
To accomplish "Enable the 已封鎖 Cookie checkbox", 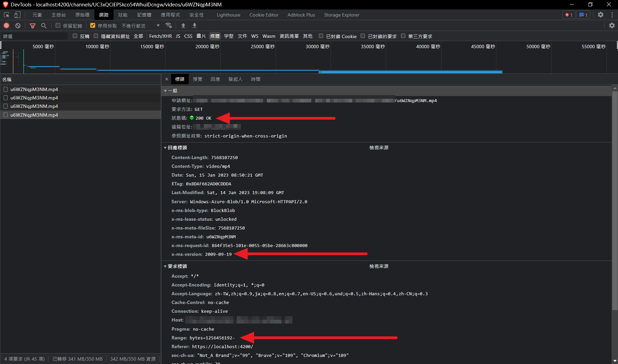I will (321, 36).
